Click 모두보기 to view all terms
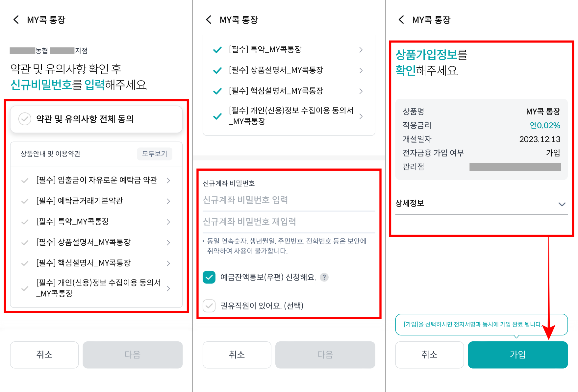The image size is (578, 392). click(x=154, y=154)
